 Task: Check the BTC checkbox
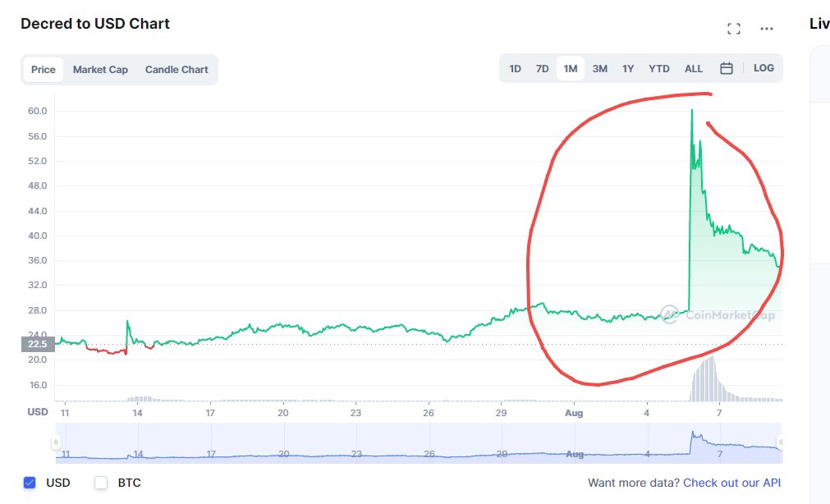(x=101, y=483)
